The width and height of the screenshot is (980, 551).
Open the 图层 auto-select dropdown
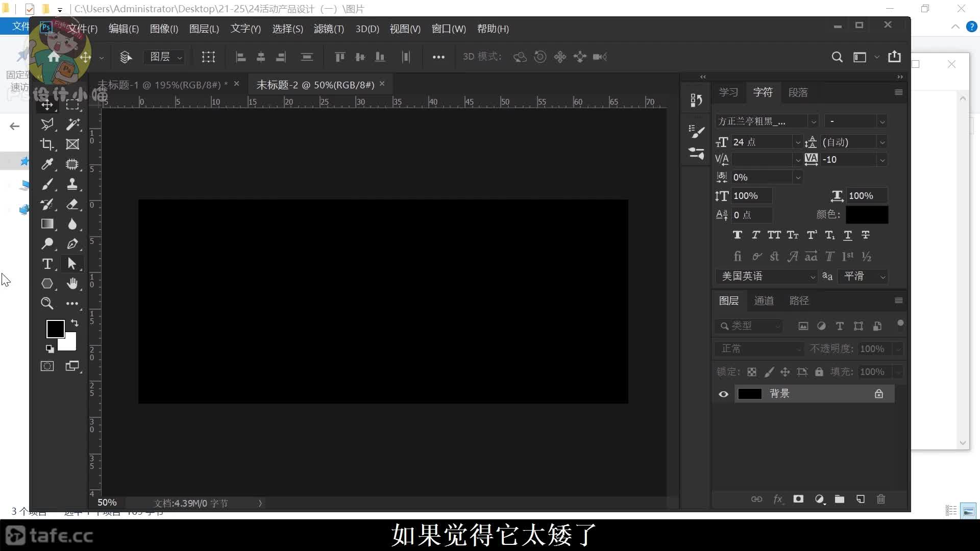165,57
